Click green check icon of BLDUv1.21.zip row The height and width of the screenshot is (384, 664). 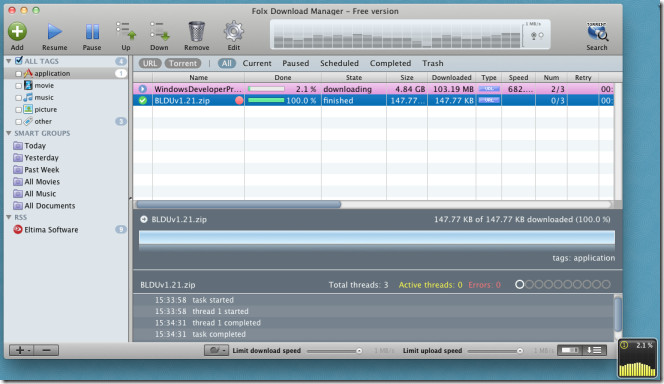[143, 100]
